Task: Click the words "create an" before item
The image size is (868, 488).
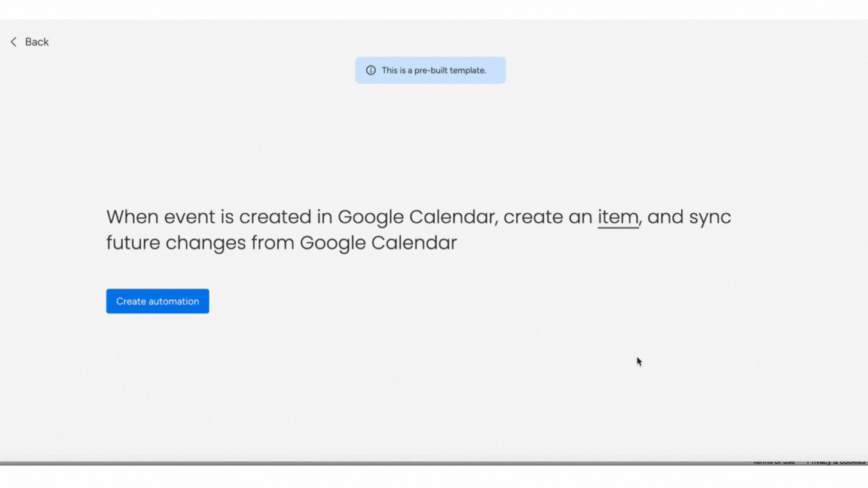Action: [x=548, y=218]
